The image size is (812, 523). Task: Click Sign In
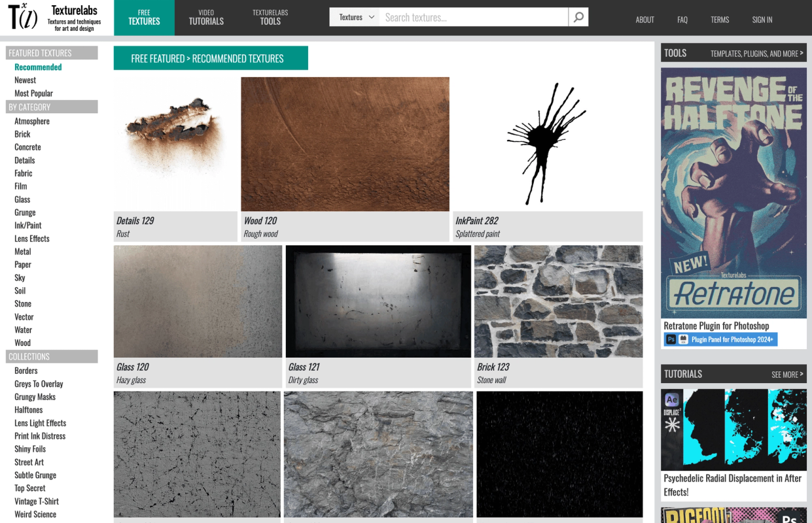click(762, 20)
